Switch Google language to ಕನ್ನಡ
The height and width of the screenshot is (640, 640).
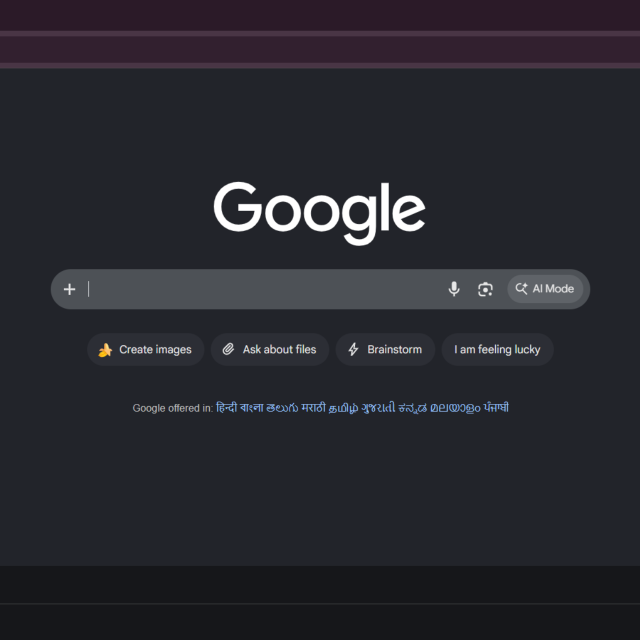click(x=413, y=408)
